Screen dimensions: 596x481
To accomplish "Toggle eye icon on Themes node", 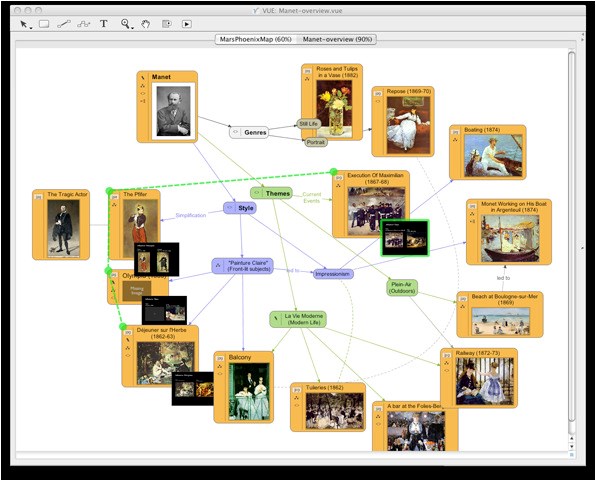I will click(x=257, y=193).
